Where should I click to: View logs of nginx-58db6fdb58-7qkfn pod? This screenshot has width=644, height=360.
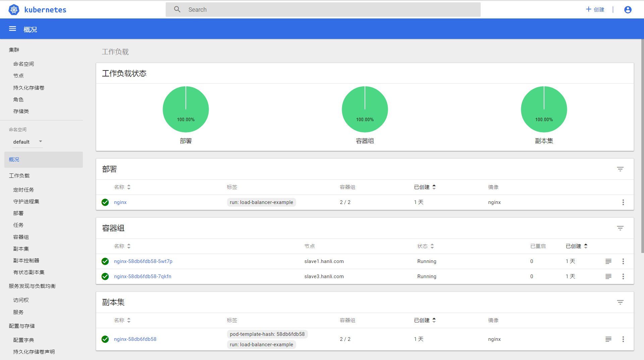(608, 276)
